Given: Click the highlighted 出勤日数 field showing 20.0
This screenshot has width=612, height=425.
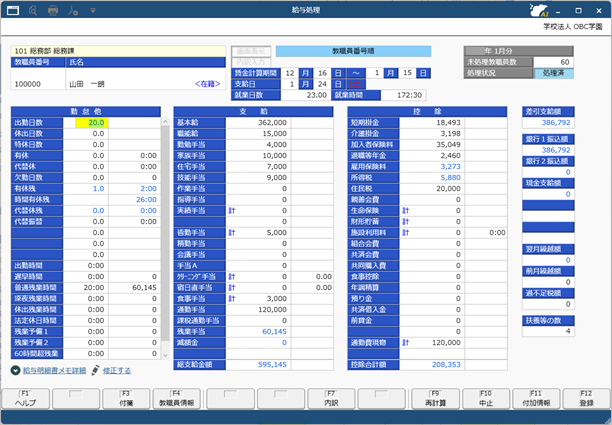Looking at the screenshot, I should (92, 123).
